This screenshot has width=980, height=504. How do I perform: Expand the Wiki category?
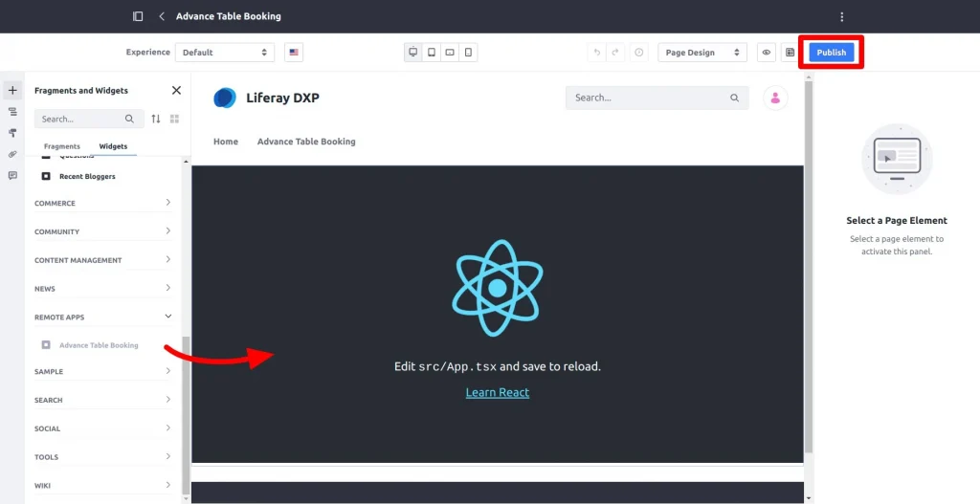click(x=103, y=485)
